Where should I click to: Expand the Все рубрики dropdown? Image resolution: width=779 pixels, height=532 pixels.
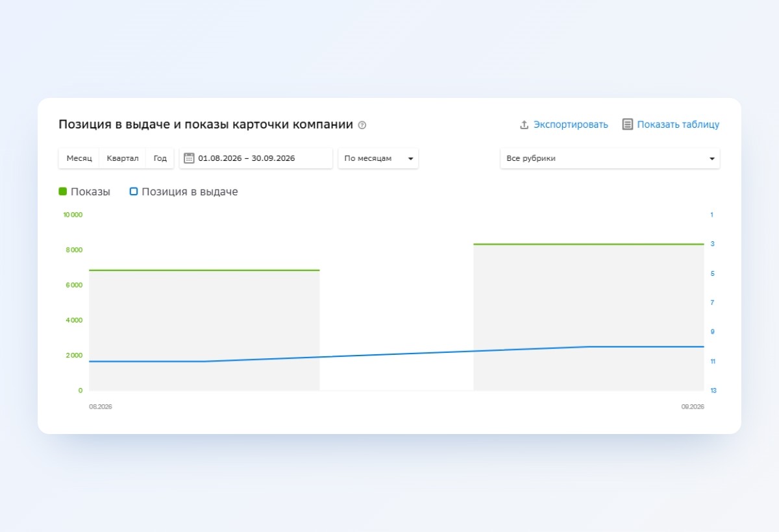coord(610,158)
